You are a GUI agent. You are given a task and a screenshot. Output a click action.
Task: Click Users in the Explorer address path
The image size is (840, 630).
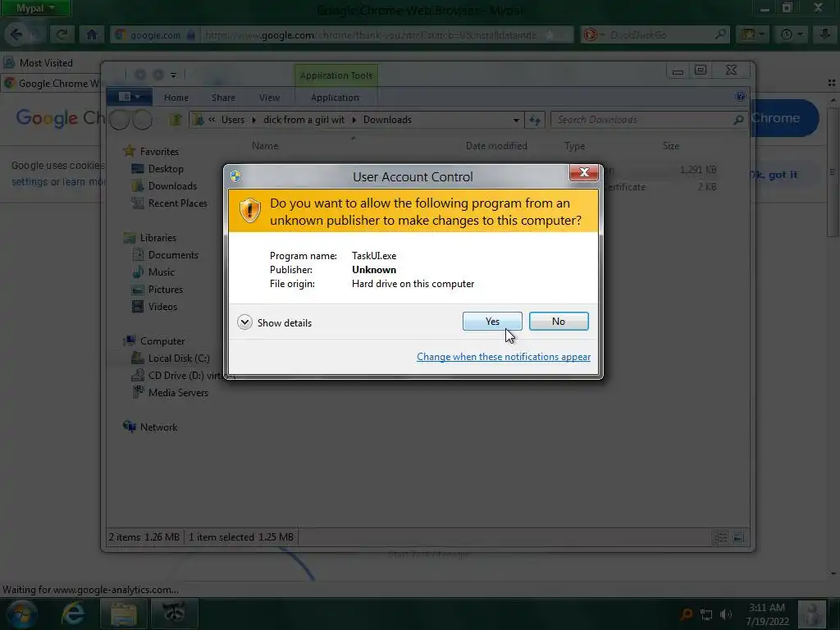coord(232,120)
